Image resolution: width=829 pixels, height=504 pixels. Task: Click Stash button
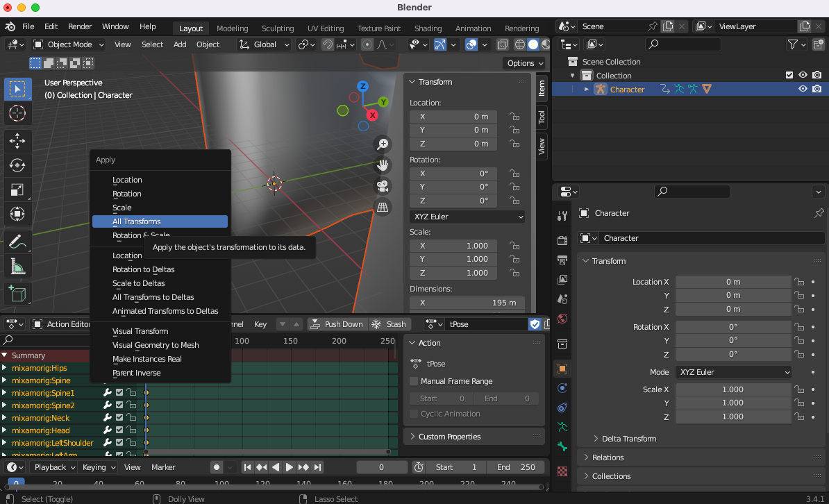[389, 324]
